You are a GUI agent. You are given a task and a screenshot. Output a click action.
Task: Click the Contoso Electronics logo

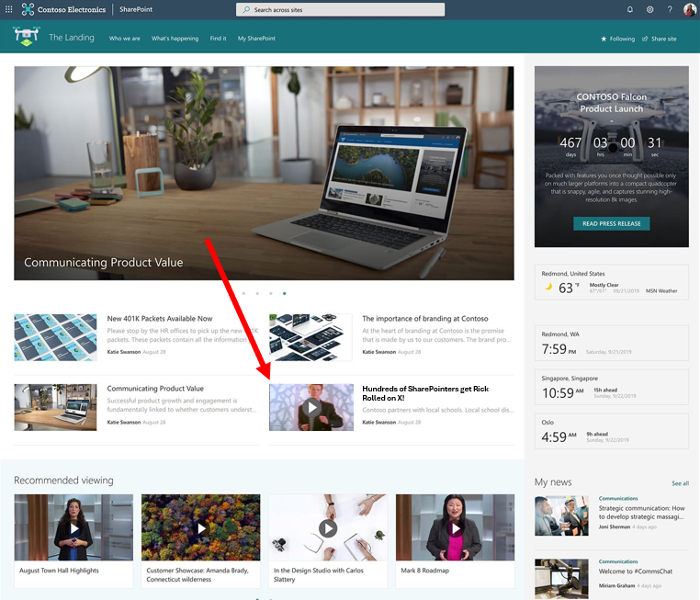[x=63, y=9]
